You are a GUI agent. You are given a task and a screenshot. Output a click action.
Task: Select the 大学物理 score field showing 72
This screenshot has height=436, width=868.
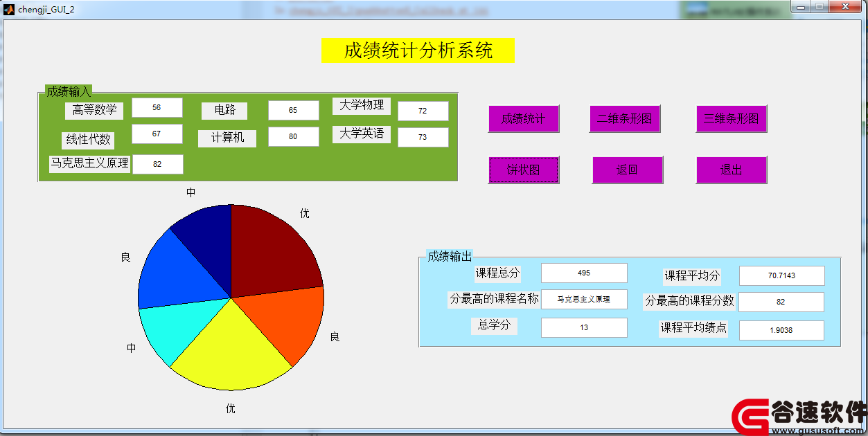click(423, 111)
